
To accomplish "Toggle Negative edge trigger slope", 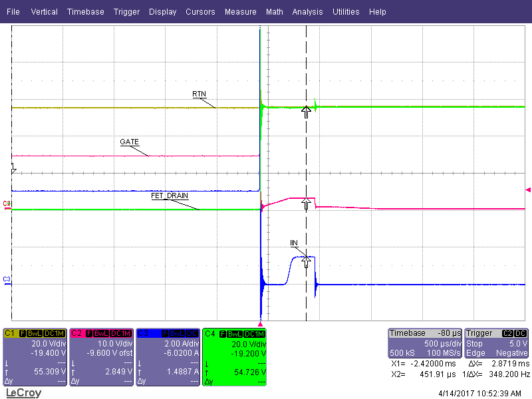I will pos(511,352).
